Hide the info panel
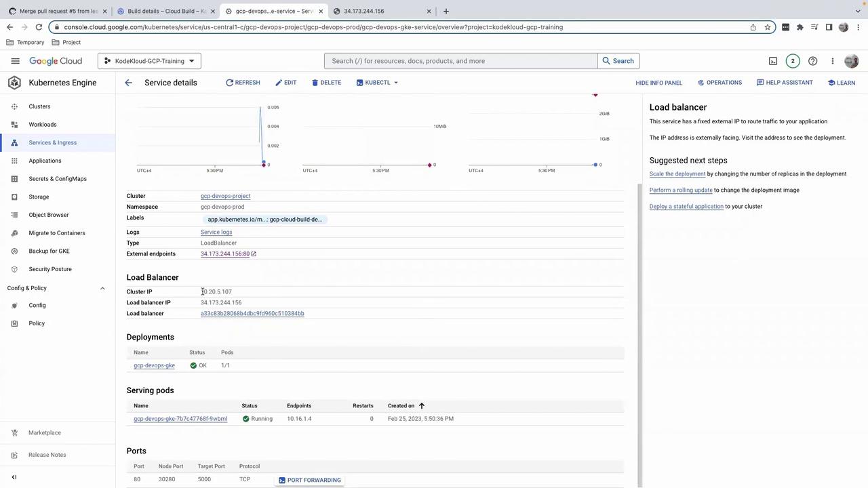 [659, 83]
